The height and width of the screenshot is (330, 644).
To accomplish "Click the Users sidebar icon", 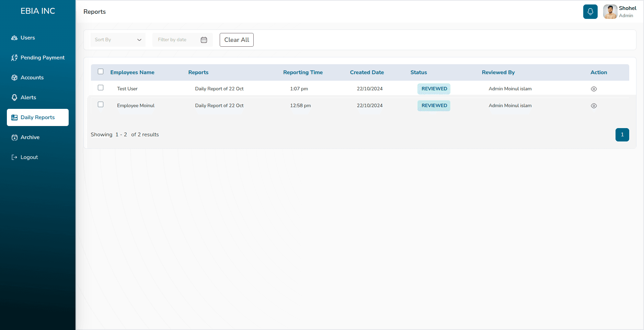I will click(14, 38).
